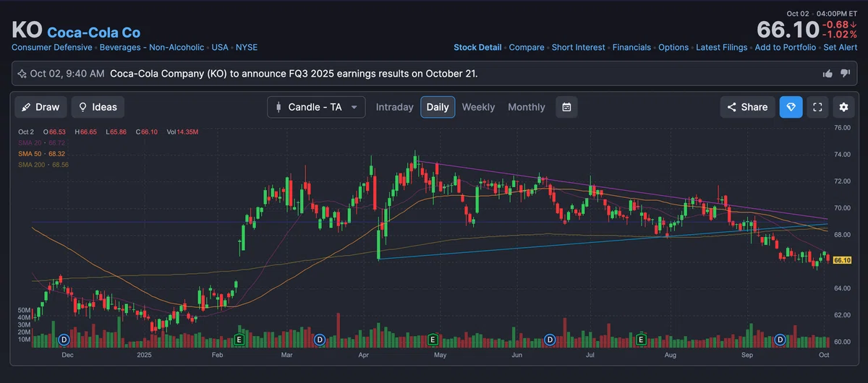Click the March dividend D marker
Viewport: 868px width, 383px height.
[320, 339]
